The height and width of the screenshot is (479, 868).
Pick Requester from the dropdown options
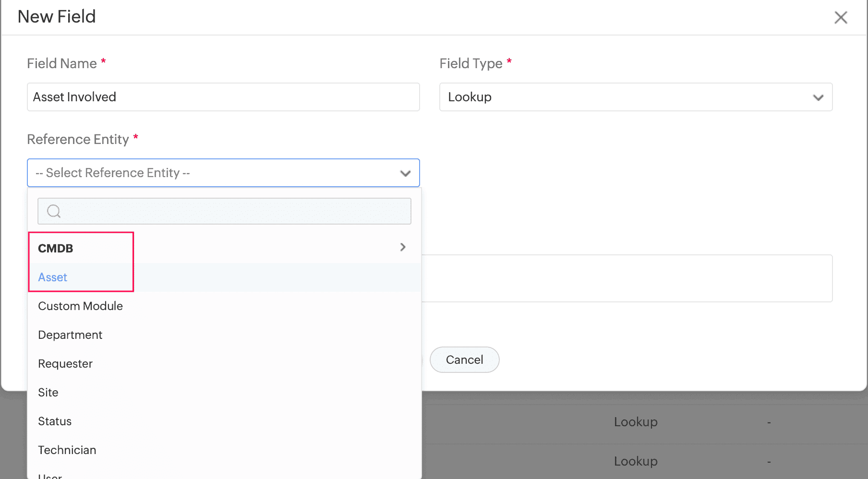[65, 363]
